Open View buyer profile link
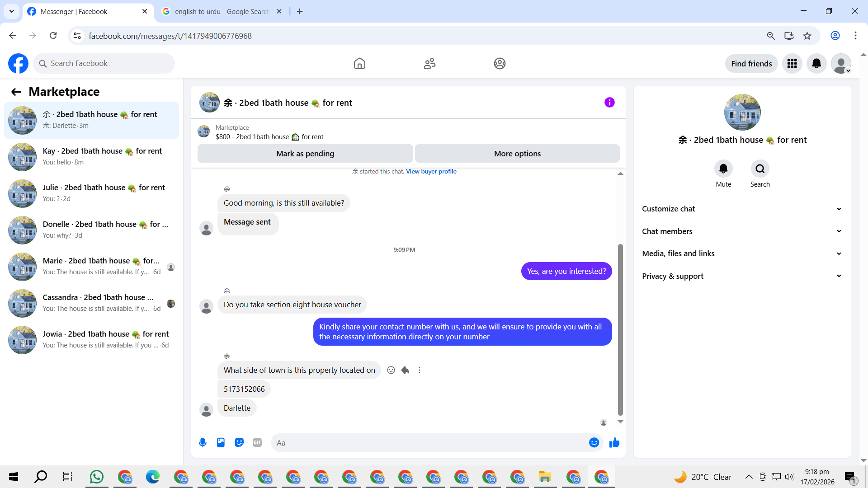This screenshot has width=868, height=488. pyautogui.click(x=431, y=172)
